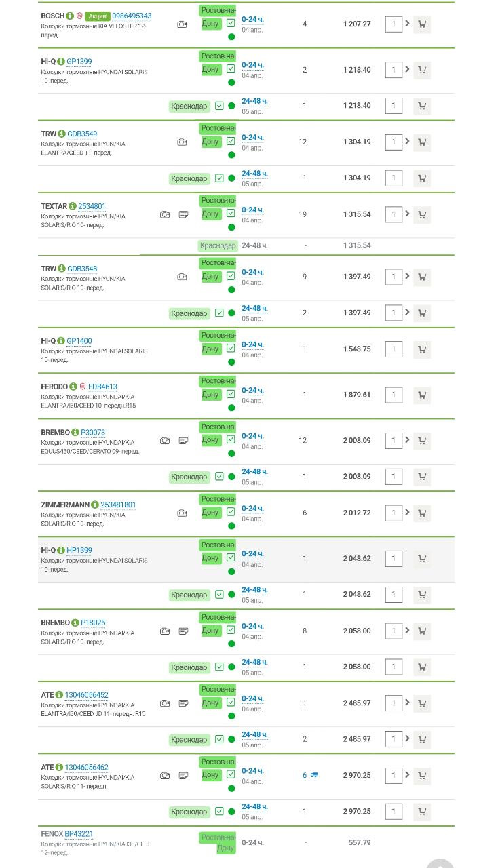498x868 pixels.
Task: Click shield icon beside FERODO brand
Action: point(83,387)
